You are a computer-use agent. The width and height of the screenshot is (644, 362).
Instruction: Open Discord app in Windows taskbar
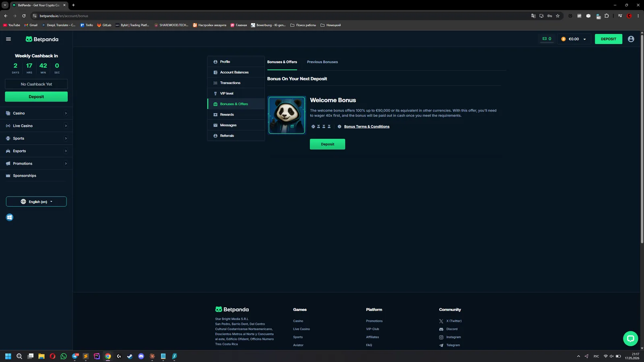point(141,356)
